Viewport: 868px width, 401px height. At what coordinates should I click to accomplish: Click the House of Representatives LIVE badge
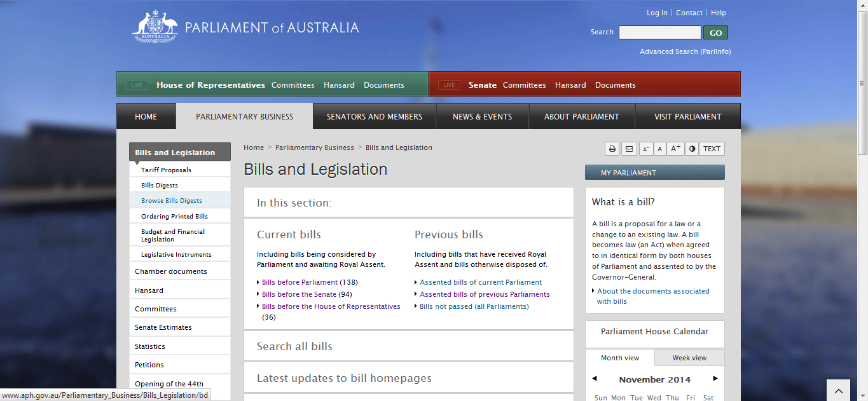click(137, 85)
